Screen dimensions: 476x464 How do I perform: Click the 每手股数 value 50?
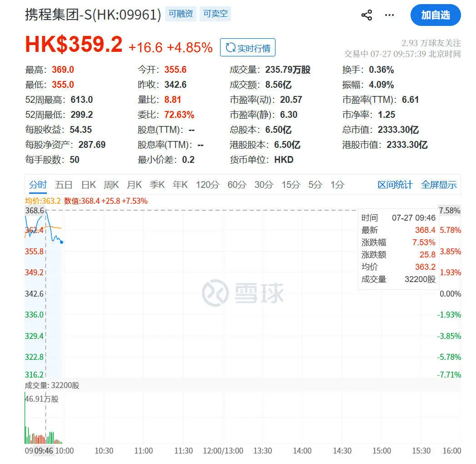tap(75, 159)
